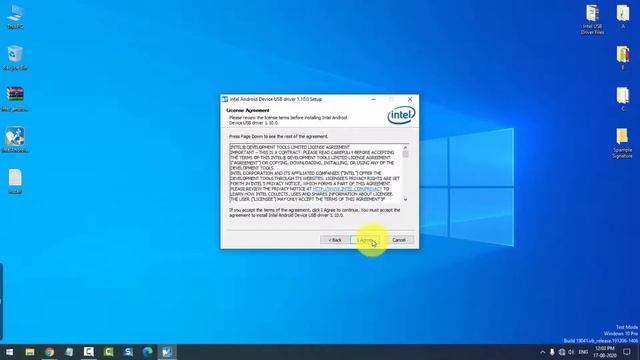Open network settings tray icon
Image resolution: width=640 pixels, height=360 pixels.
pyautogui.click(x=562, y=352)
